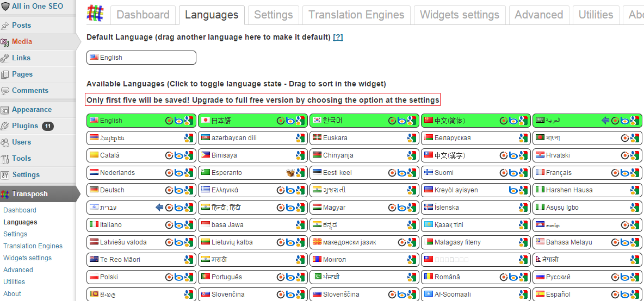Expand the Appearance menu in sidebar

32,110
